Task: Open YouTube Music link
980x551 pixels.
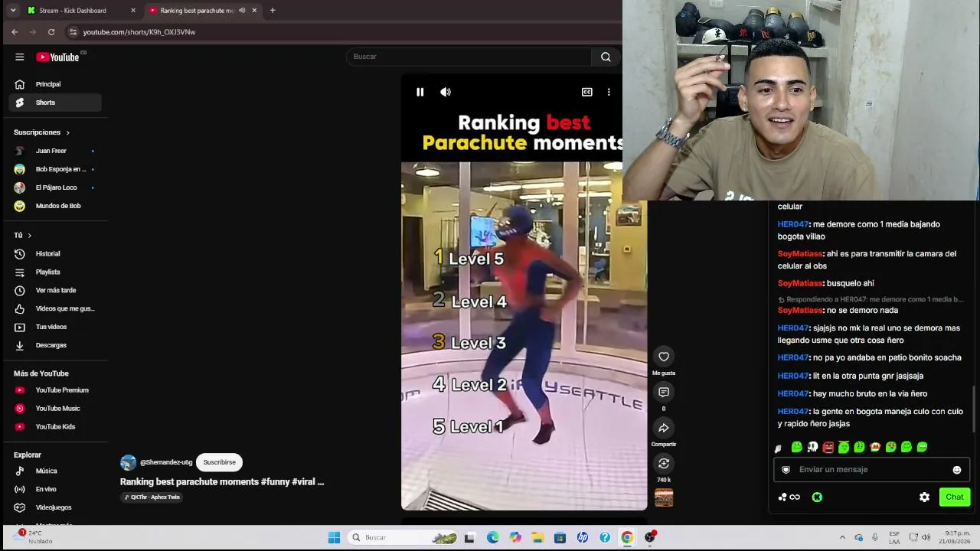Action: (55, 409)
